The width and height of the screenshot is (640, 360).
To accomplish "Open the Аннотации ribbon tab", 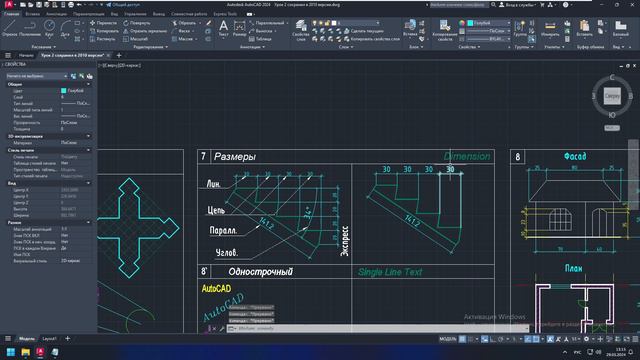I will (56, 14).
